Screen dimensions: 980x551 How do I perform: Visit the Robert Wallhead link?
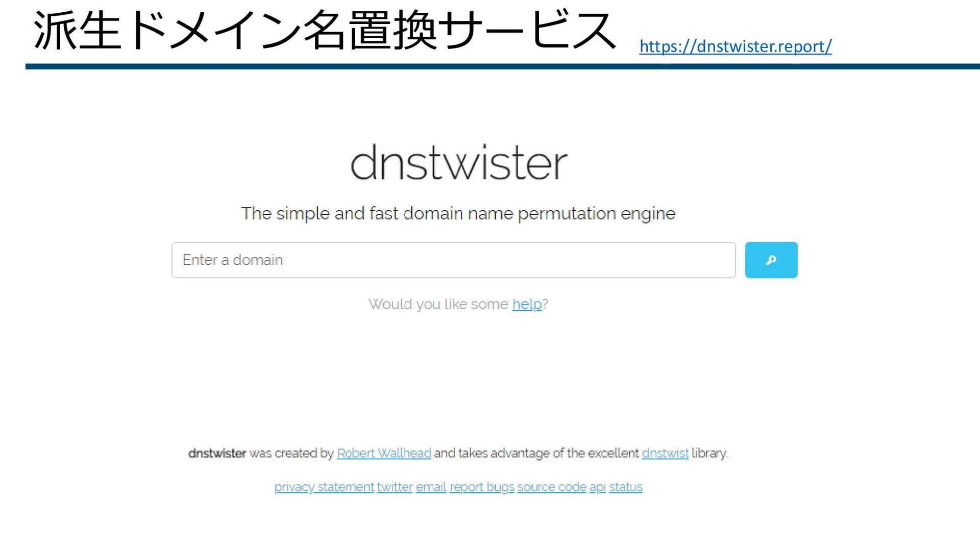[x=384, y=453]
